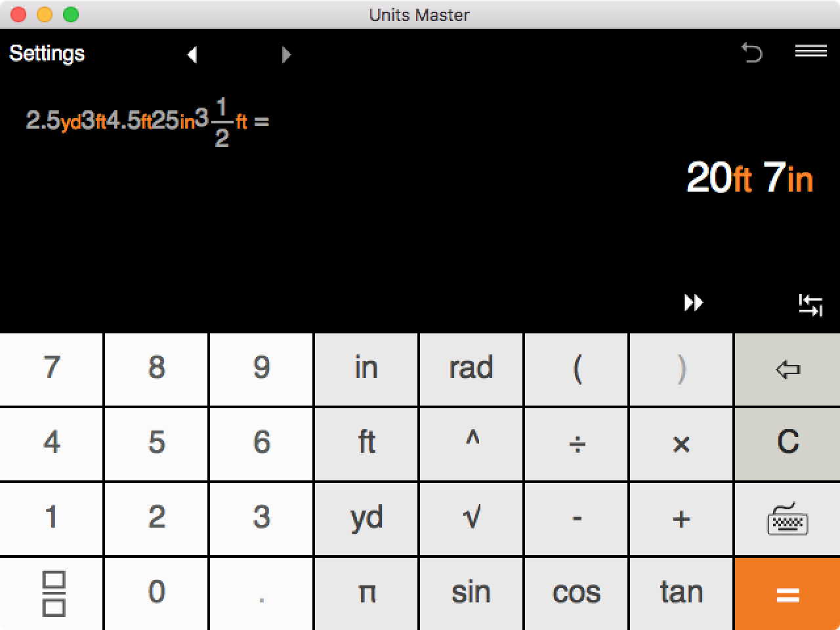Click the orange equals key
The width and height of the screenshot is (840, 630).
pyautogui.click(x=787, y=594)
